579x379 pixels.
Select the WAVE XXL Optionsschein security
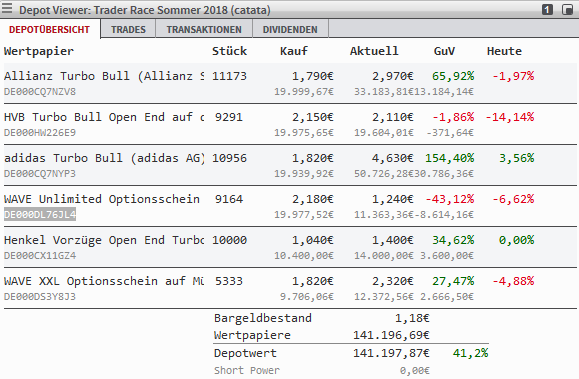point(104,281)
